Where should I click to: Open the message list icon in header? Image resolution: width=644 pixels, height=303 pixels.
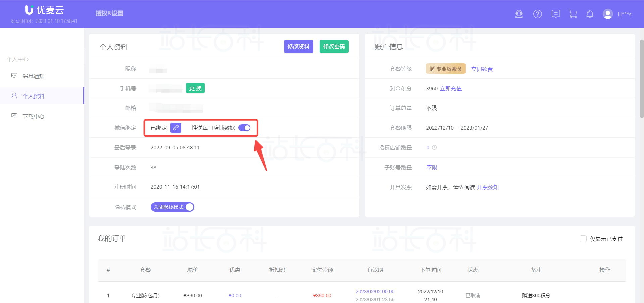(x=556, y=14)
